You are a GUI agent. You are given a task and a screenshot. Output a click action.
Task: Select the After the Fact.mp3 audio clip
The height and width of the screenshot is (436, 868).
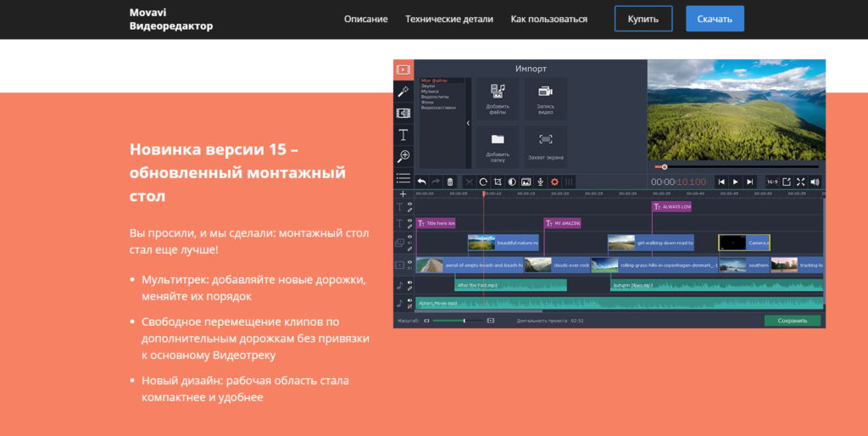point(510,285)
